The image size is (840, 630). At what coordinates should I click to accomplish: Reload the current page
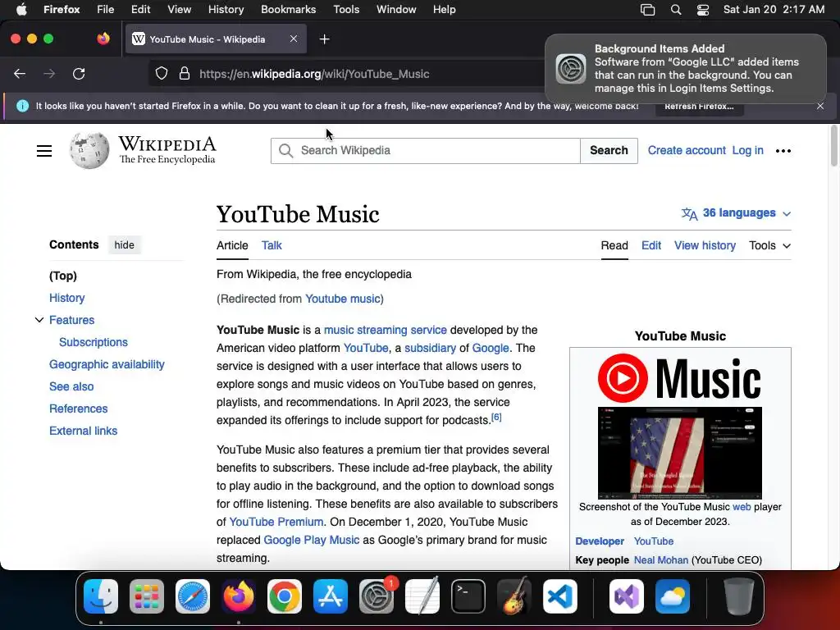click(79, 74)
